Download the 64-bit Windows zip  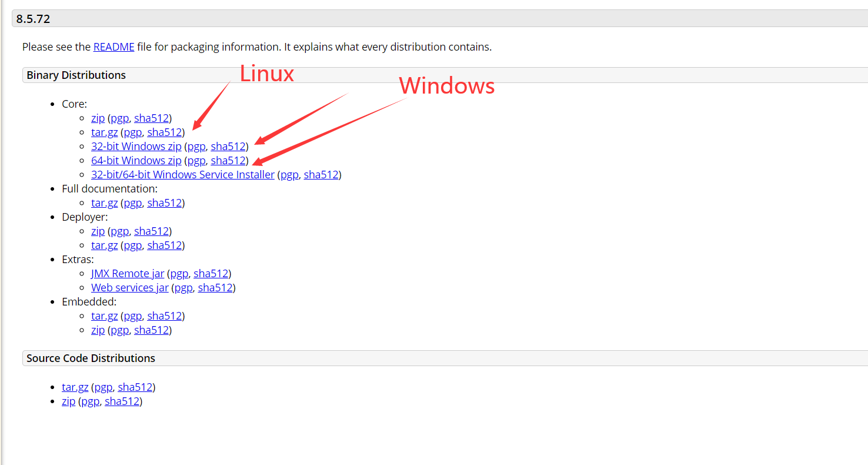click(x=136, y=161)
